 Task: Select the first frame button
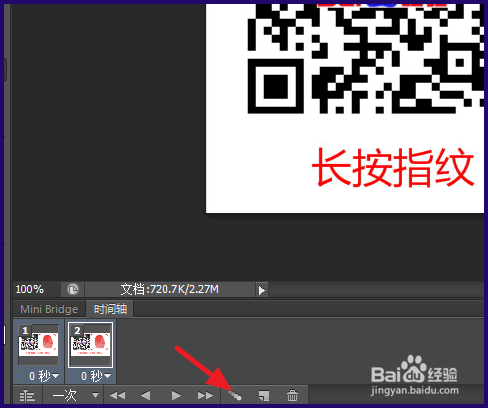(x=117, y=396)
